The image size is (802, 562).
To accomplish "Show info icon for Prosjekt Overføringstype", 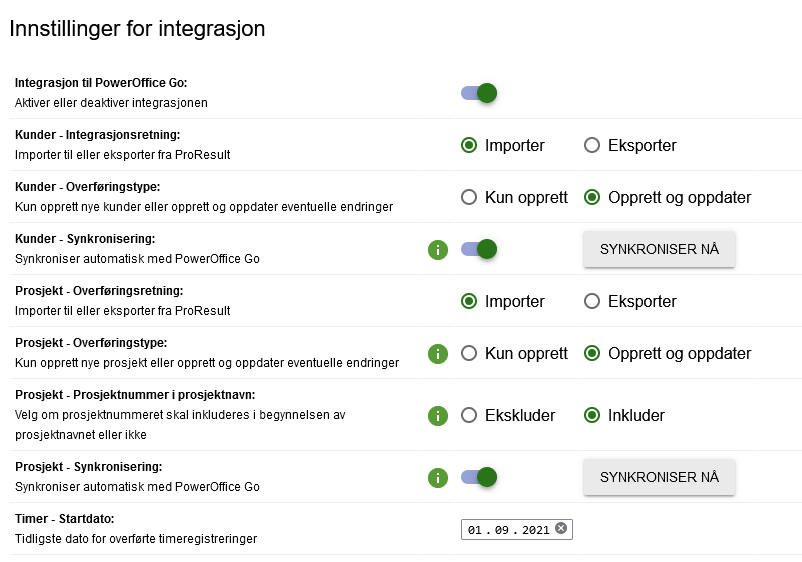I will [x=438, y=354].
